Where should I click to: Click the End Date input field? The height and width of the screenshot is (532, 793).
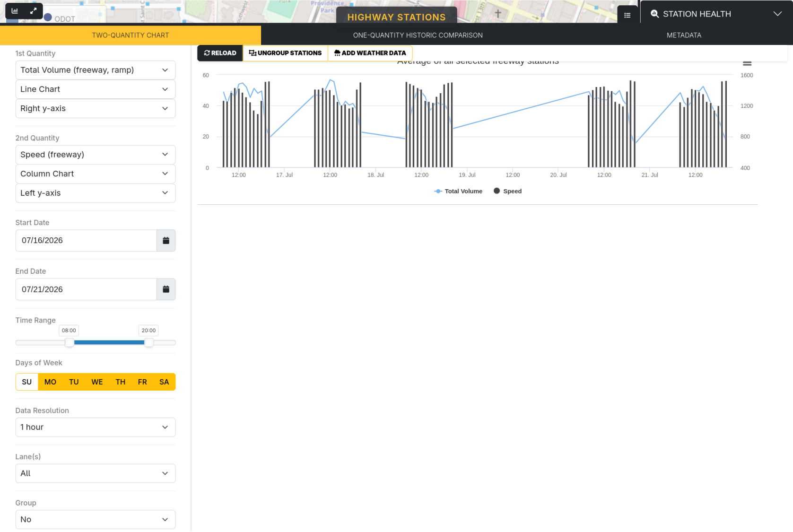pyautogui.click(x=86, y=289)
